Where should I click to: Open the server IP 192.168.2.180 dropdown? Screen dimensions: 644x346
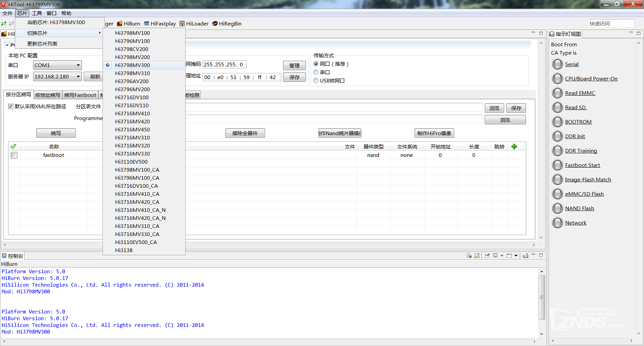(x=57, y=76)
